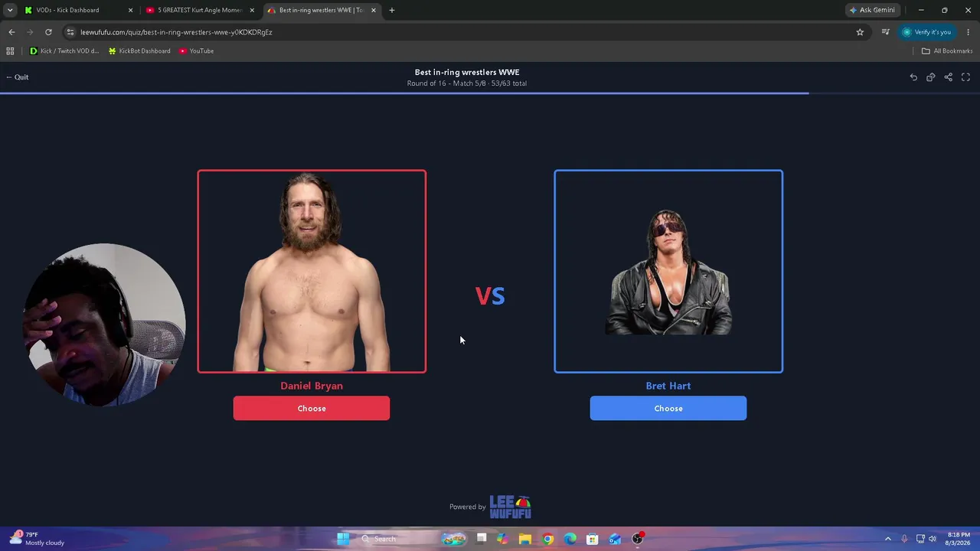Open the KickBot Dashboard bookmark
This screenshot has height=551, width=980.
139,51
